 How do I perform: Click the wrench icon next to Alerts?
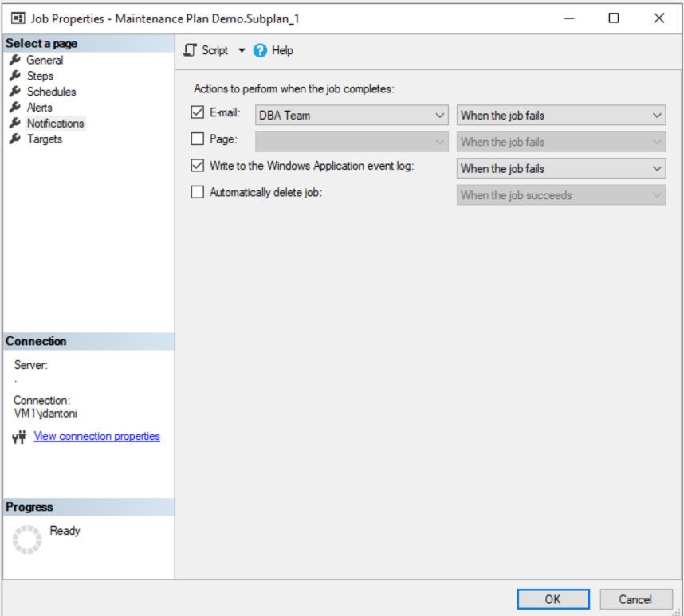coord(14,108)
